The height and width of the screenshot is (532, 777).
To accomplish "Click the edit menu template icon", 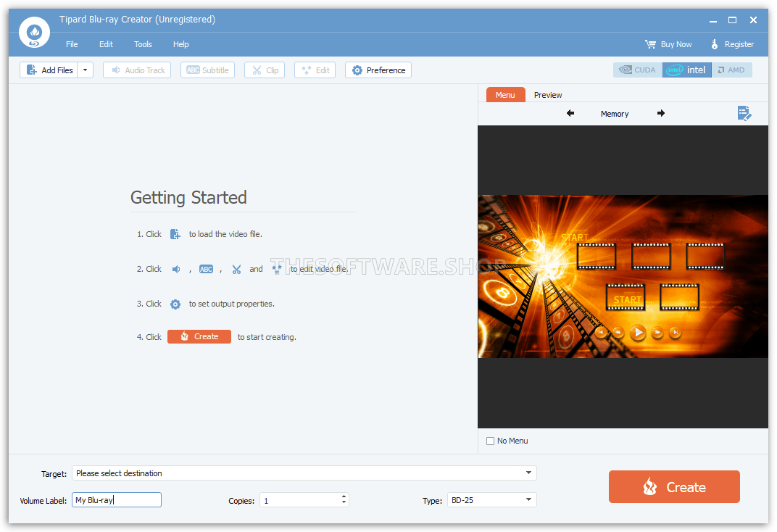I will [744, 114].
